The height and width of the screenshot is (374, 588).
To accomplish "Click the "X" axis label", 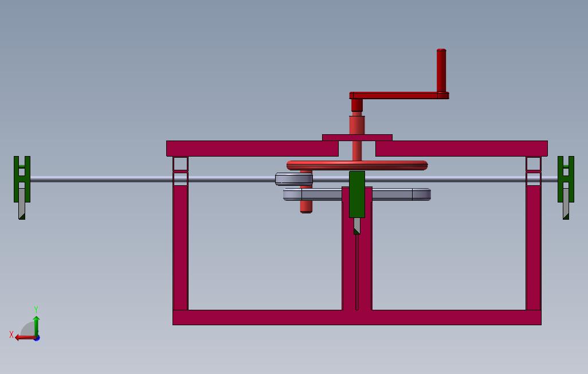I will pyautogui.click(x=11, y=334).
